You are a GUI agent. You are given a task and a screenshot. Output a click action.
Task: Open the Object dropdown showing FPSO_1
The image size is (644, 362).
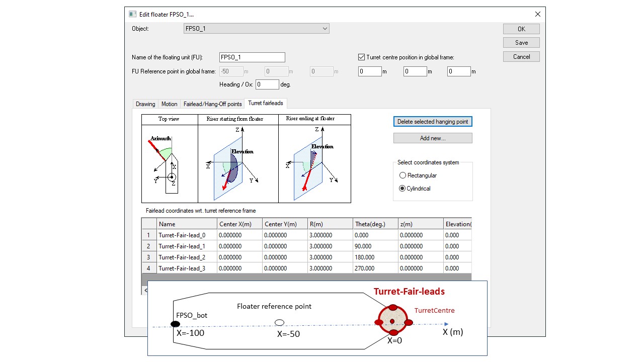click(257, 29)
